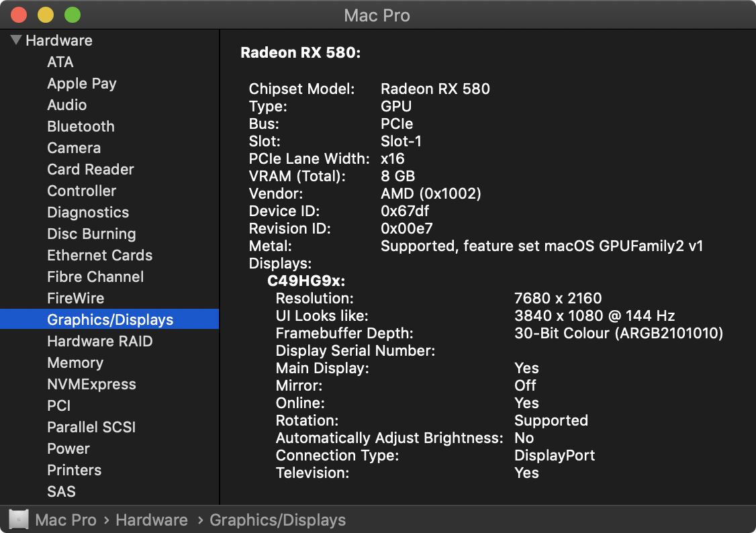Click 30-Bit Colour framebuffer depth value
The height and width of the screenshot is (533, 756).
pyautogui.click(x=618, y=334)
